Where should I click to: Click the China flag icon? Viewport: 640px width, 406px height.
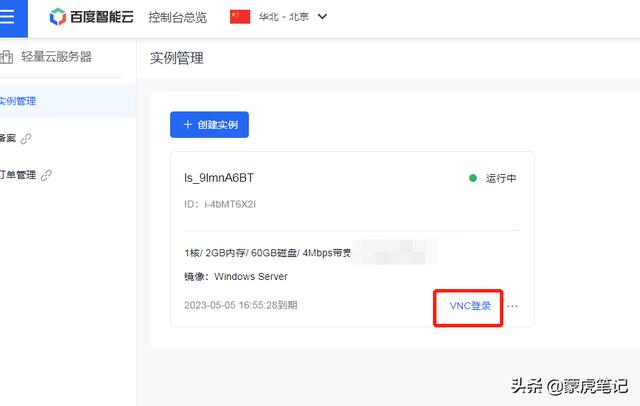[x=240, y=17]
